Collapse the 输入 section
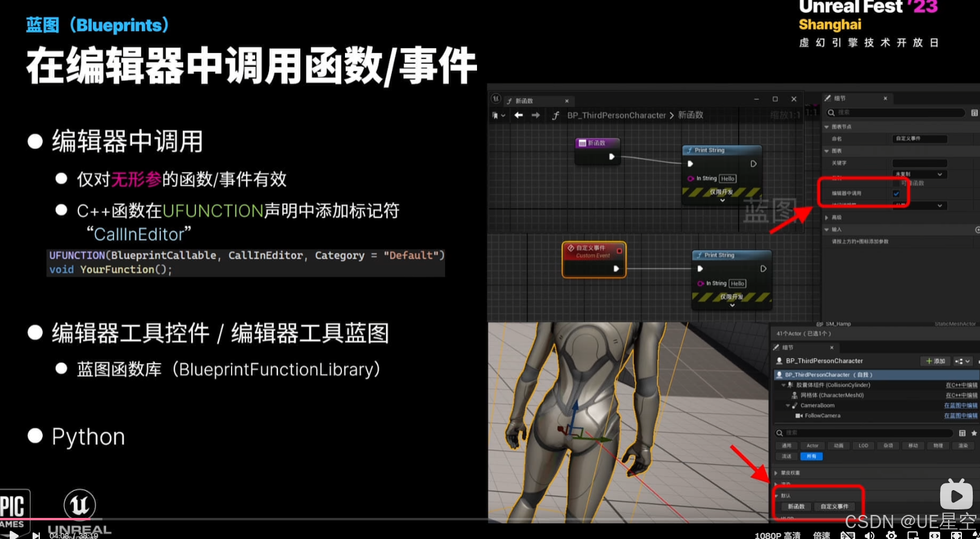The height and width of the screenshot is (539, 980). tap(827, 229)
